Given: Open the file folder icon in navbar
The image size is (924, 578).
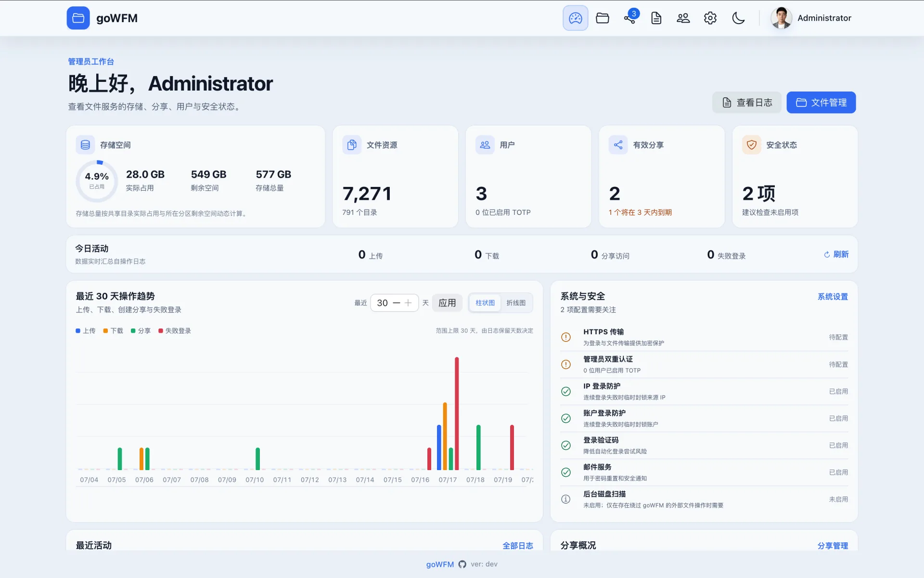Looking at the screenshot, I should pos(602,18).
